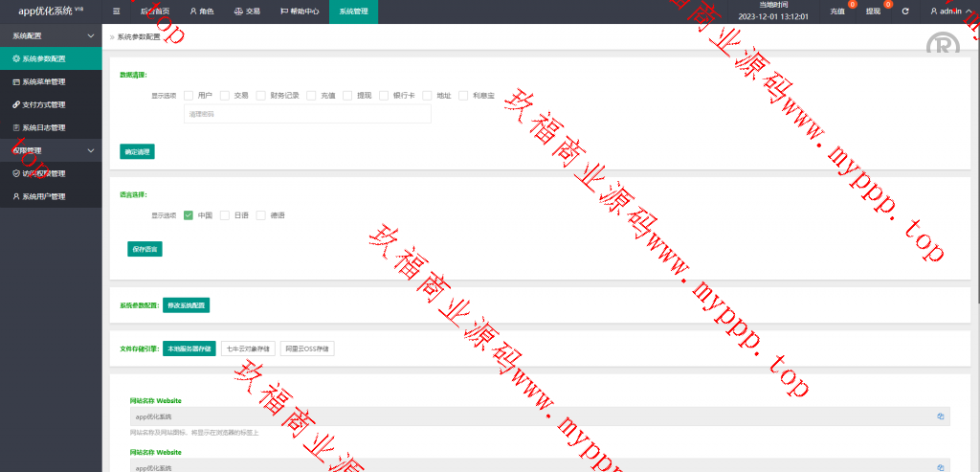Switch to the 交易 top navigation tab

click(x=247, y=11)
